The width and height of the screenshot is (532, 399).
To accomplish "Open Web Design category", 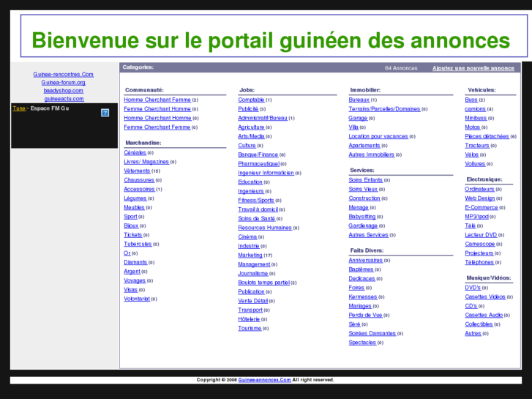I will (480, 198).
